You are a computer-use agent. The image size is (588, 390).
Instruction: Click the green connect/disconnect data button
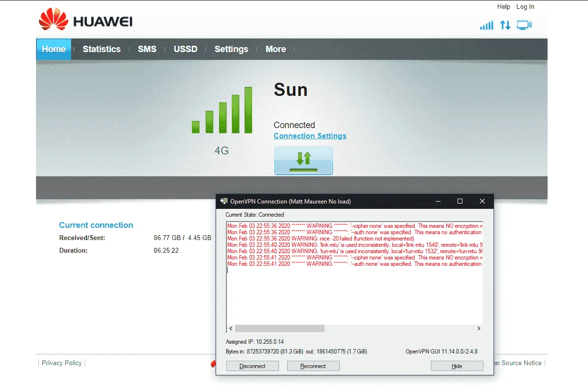pos(304,160)
